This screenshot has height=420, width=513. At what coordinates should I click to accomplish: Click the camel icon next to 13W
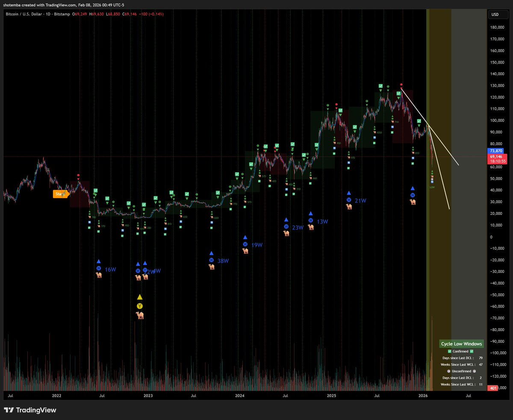(x=311, y=227)
